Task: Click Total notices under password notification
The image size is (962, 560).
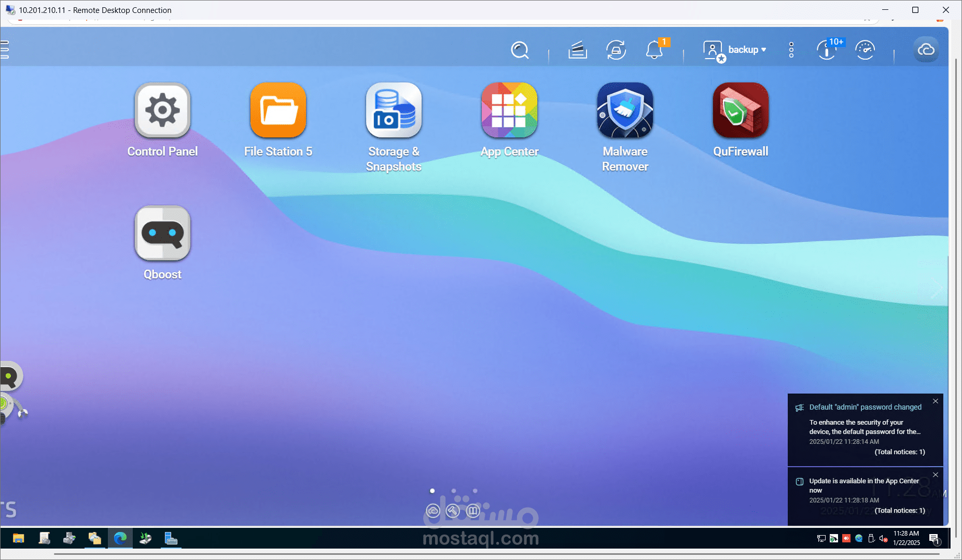Action: [900, 452]
